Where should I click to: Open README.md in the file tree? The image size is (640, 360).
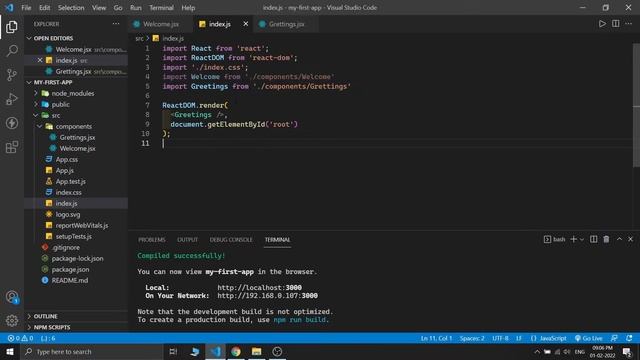(69, 280)
